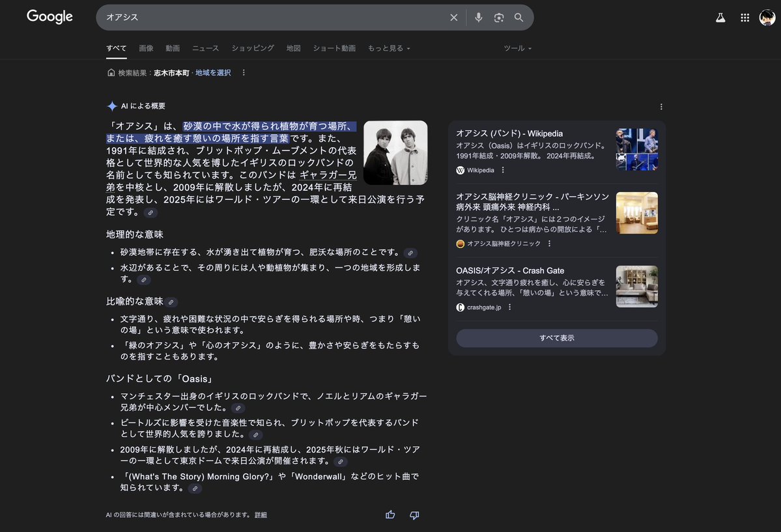Give thumbs down to AI overview
Screen dimensions: 781x532
[414, 515]
